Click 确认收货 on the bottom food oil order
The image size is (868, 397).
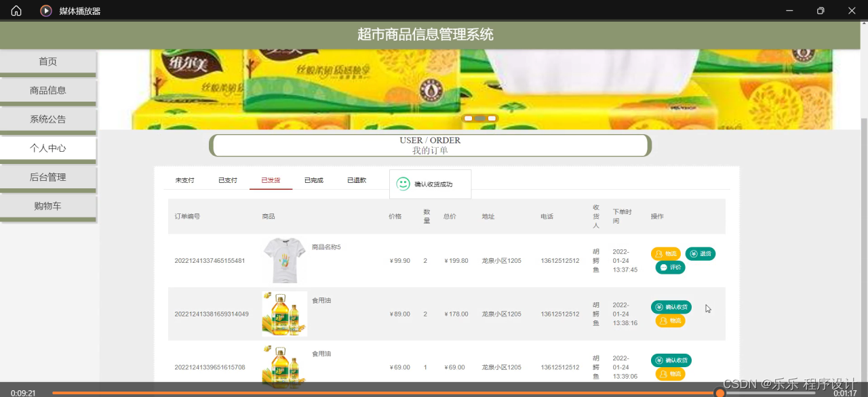tap(671, 360)
